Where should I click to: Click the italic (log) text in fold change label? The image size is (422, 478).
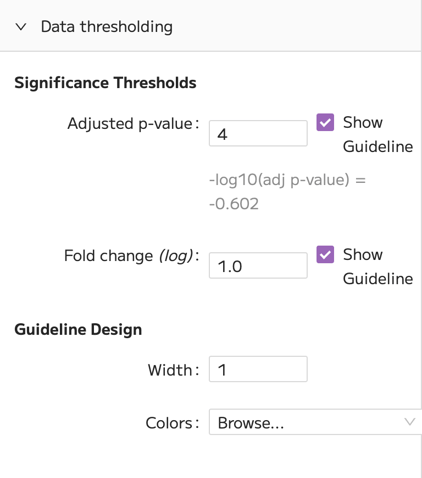point(176,256)
